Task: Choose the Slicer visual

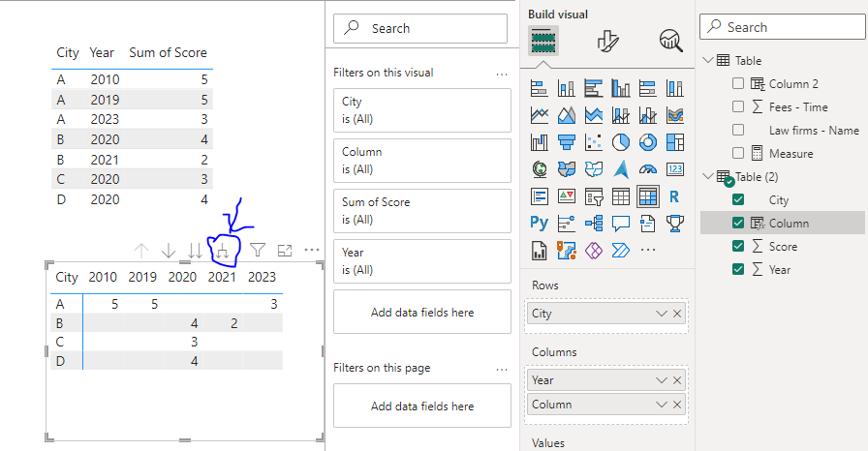Action: click(594, 196)
